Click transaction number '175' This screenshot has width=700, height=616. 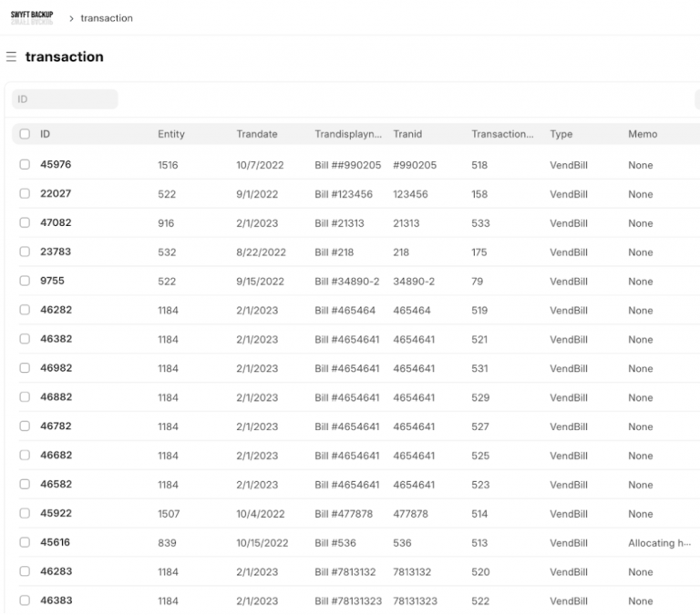click(479, 252)
